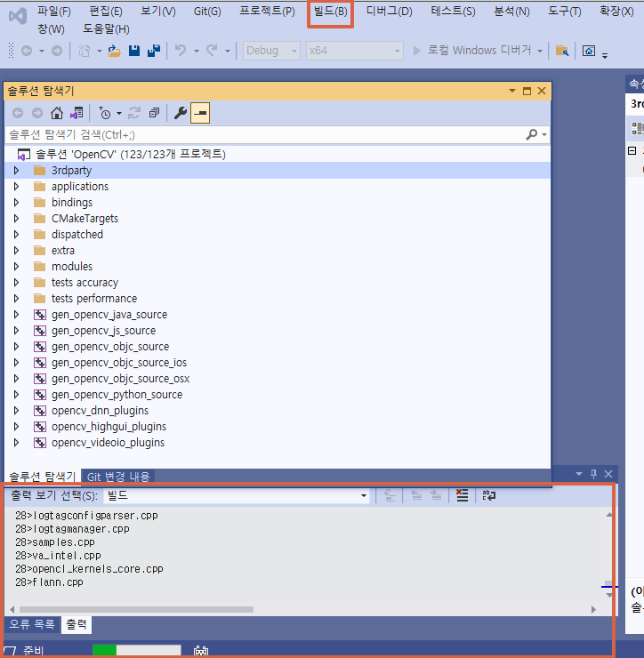Go to previous message in output
This screenshot has height=658, width=644.
416,495
